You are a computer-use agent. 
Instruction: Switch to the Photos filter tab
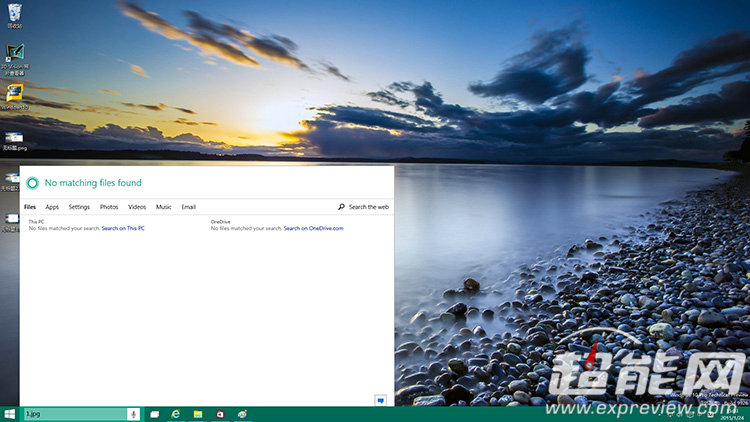(x=109, y=207)
